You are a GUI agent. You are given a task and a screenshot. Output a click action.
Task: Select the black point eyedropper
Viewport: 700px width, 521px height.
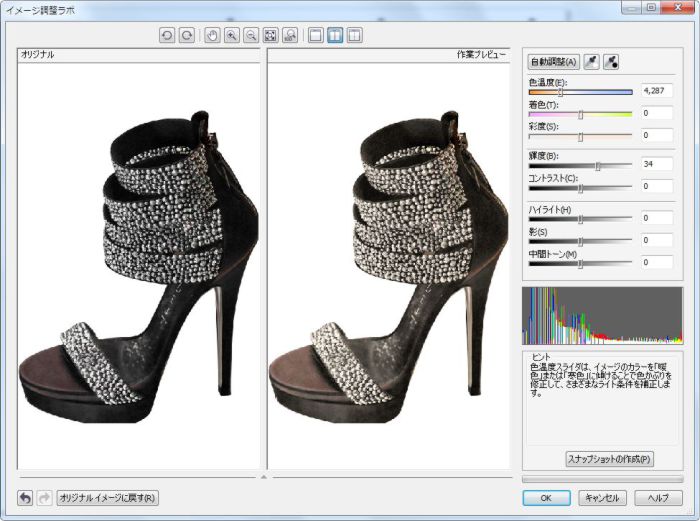click(x=611, y=62)
